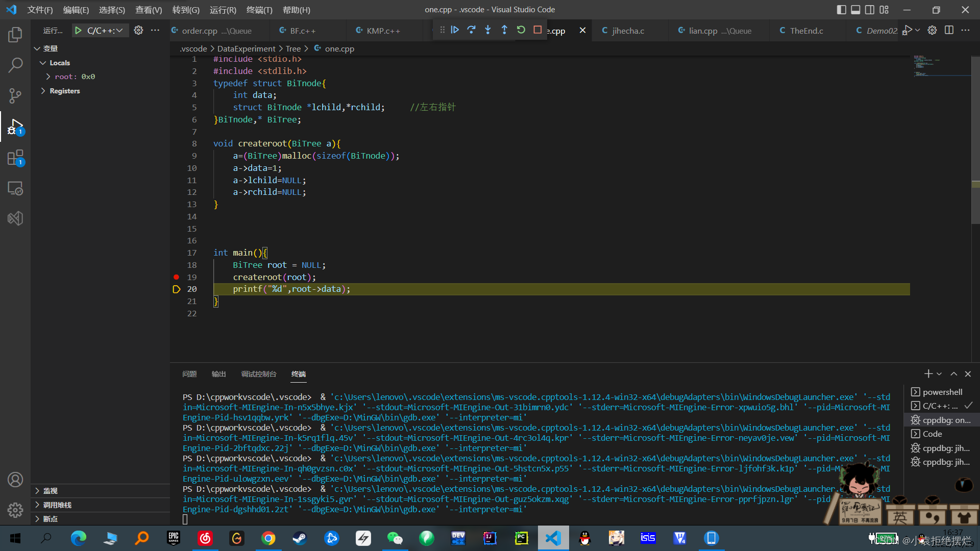The image size is (980, 551).
Task: Toggle bottom panel layout button
Action: (855, 10)
